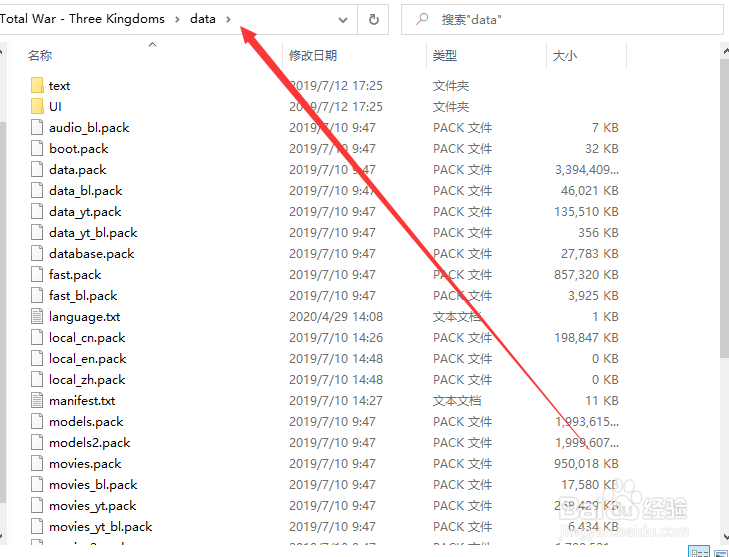Open the UI folder icon
The width and height of the screenshot is (729, 557).
(37, 106)
